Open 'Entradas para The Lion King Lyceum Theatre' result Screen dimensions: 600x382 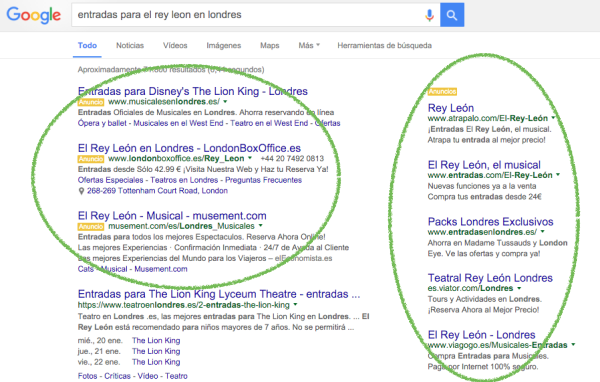tap(219, 294)
